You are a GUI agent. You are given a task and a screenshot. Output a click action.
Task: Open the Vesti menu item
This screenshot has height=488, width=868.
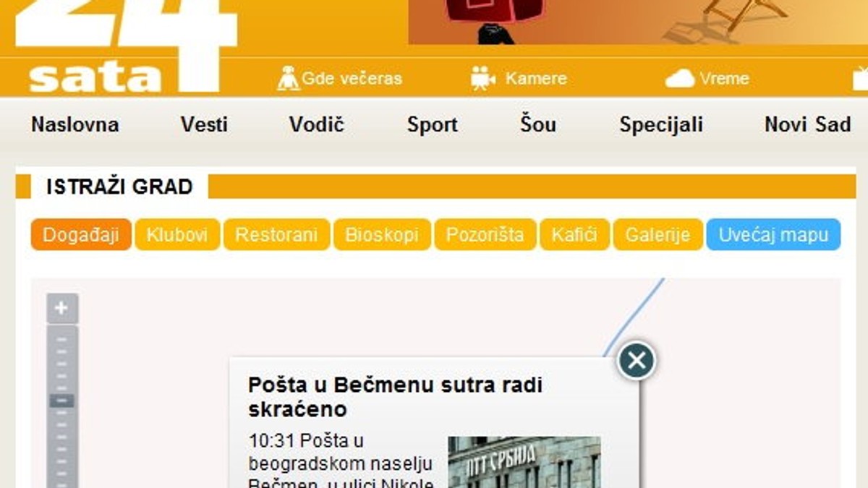pyautogui.click(x=204, y=124)
